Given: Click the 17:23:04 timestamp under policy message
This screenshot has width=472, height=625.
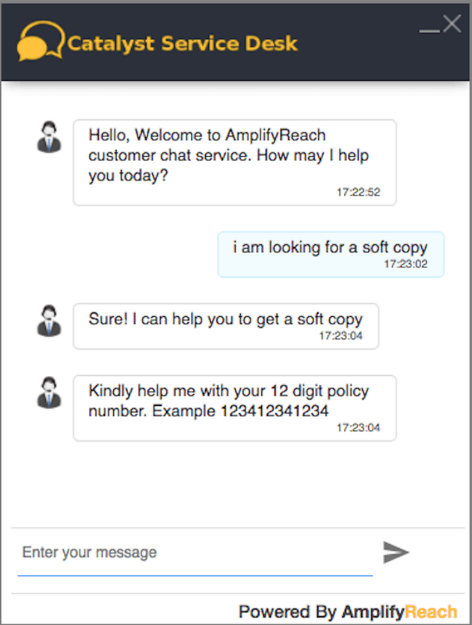Looking at the screenshot, I should tap(358, 428).
